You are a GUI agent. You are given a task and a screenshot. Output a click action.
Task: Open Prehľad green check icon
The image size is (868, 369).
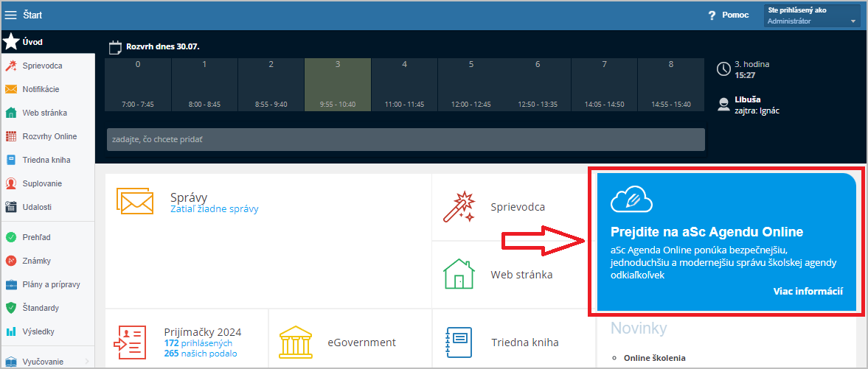click(10, 237)
